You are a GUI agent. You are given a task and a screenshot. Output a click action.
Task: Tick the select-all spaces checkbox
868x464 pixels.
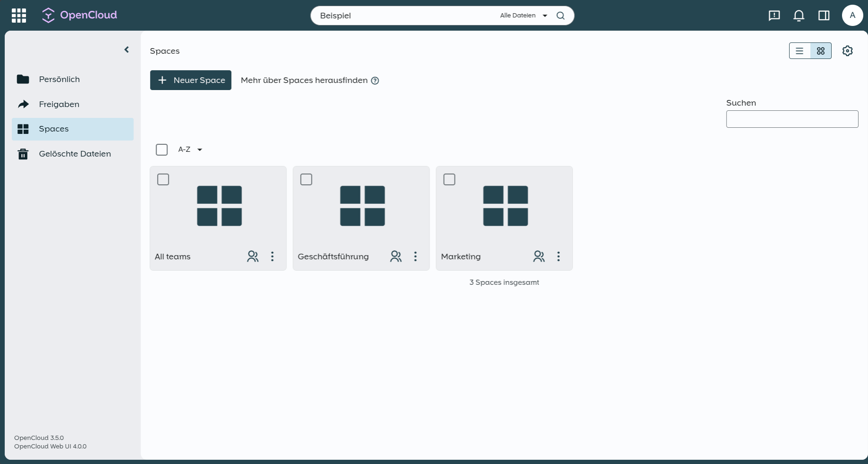pyautogui.click(x=161, y=149)
